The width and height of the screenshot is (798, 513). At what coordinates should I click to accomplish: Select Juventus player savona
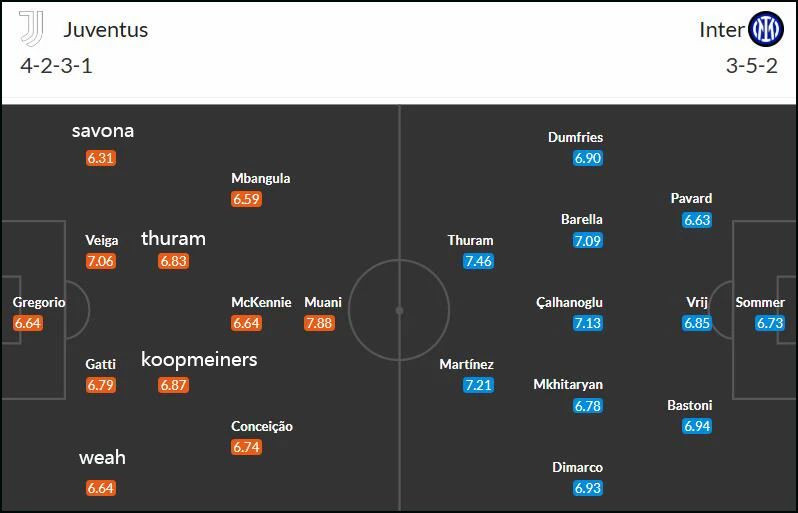click(103, 130)
